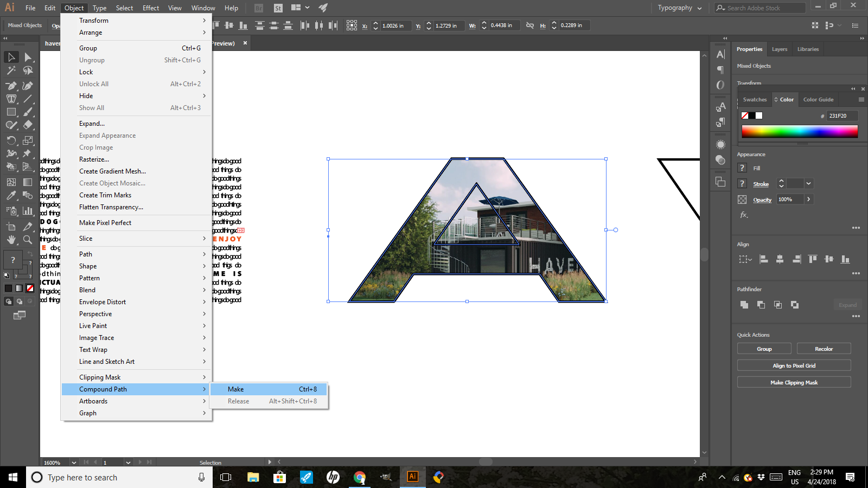Click Align to Pixel Grid button

coord(794,366)
